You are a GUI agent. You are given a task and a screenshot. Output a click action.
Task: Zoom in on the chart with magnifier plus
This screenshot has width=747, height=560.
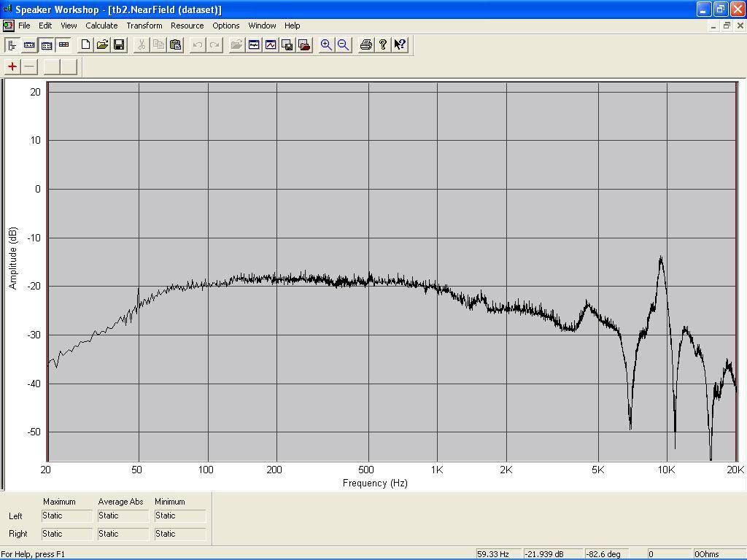click(326, 45)
